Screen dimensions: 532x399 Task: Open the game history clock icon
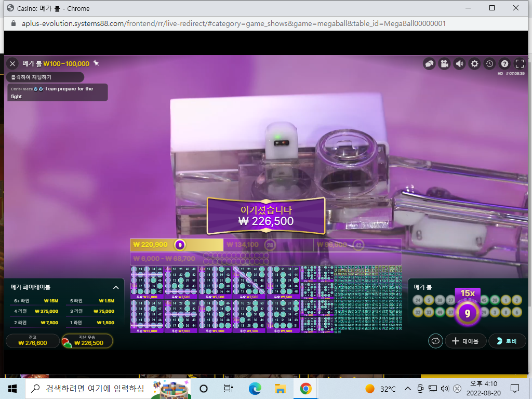pos(489,64)
